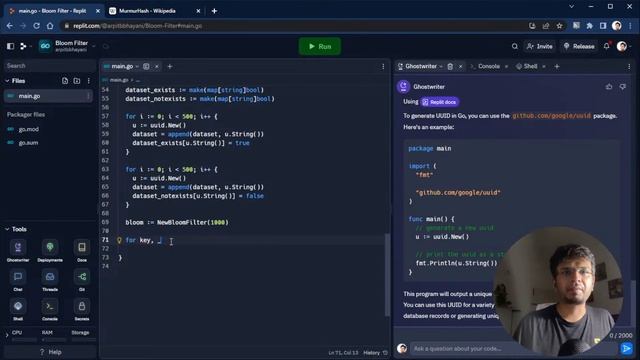This screenshot has height=360, width=640.
Task: Toggle the left sidebar
Action: [11, 46]
